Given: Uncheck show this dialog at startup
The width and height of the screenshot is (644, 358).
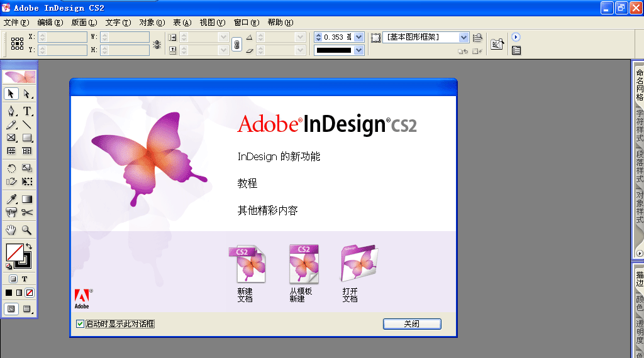Looking at the screenshot, I should [x=80, y=324].
